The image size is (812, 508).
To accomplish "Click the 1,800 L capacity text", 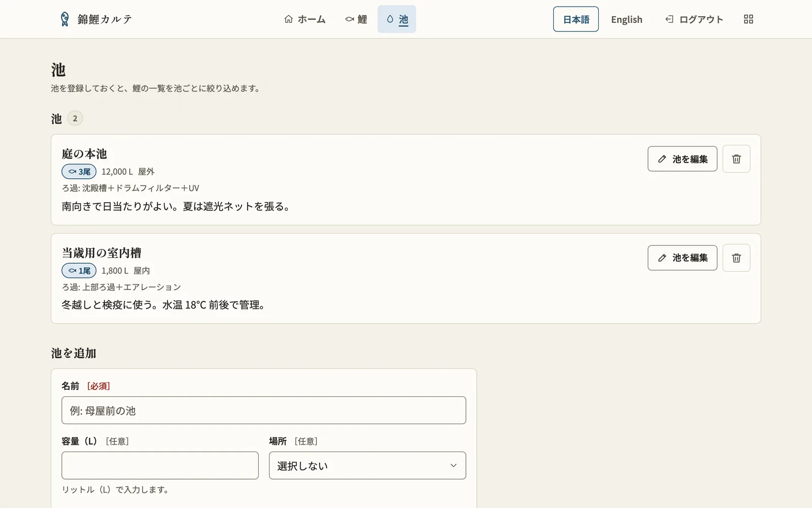I will click(x=115, y=271).
